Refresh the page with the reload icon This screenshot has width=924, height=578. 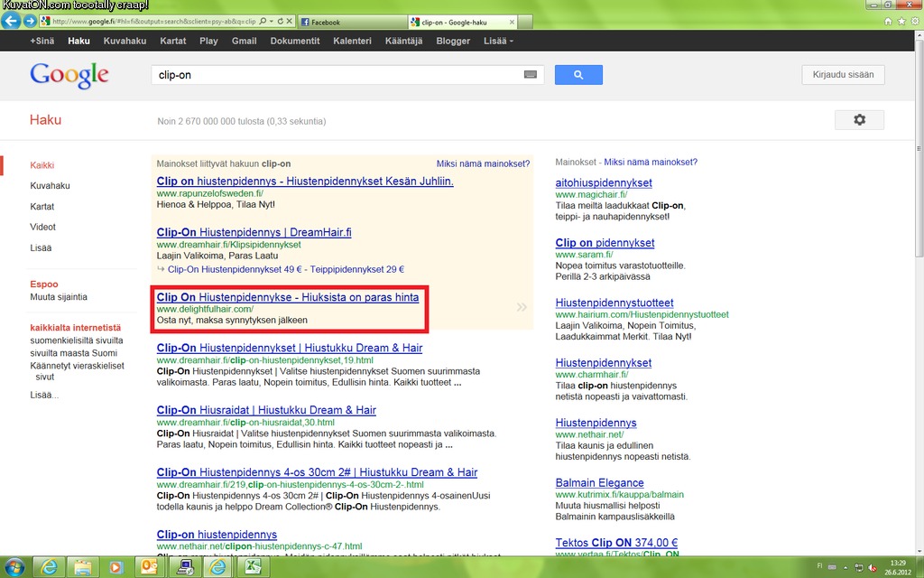[280, 21]
